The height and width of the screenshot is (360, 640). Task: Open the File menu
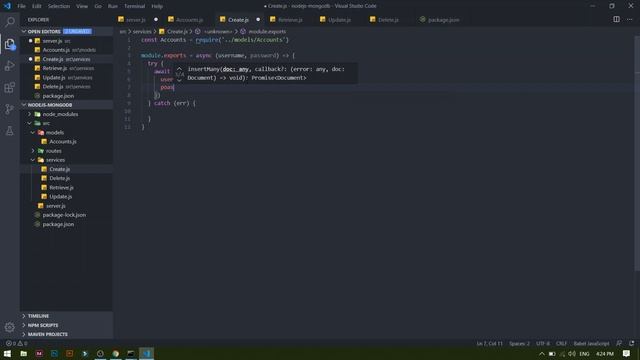pos(21,6)
